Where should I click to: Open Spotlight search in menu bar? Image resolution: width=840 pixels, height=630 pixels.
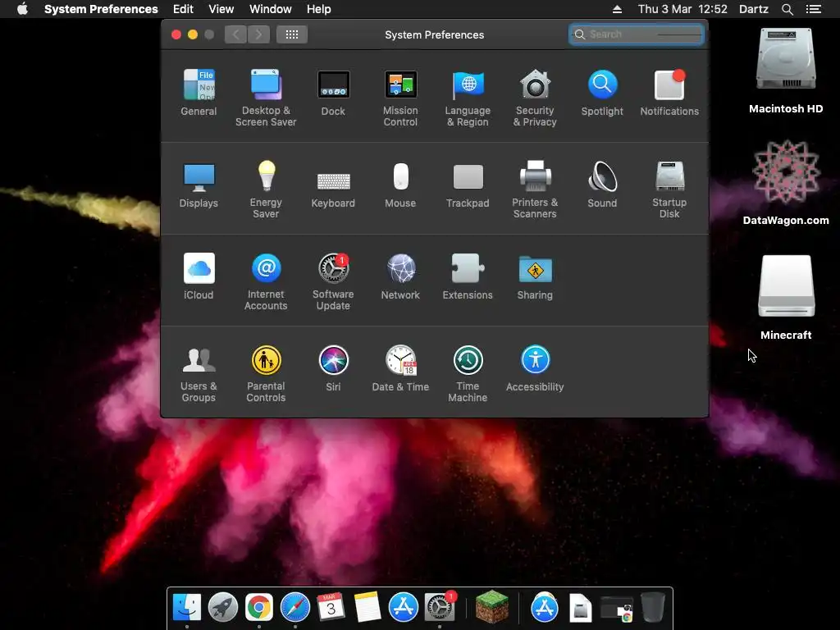pos(787,9)
